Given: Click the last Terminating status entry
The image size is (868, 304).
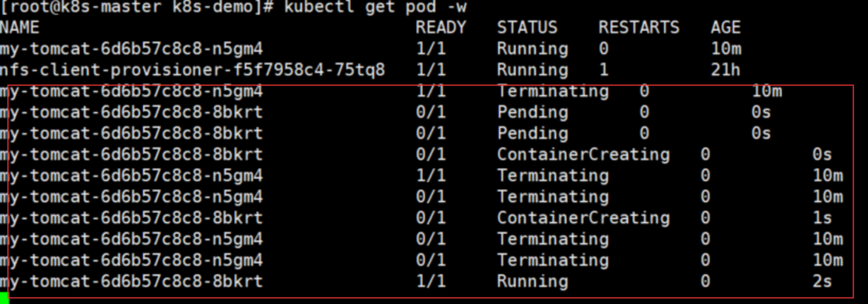Looking at the screenshot, I should [x=553, y=261].
